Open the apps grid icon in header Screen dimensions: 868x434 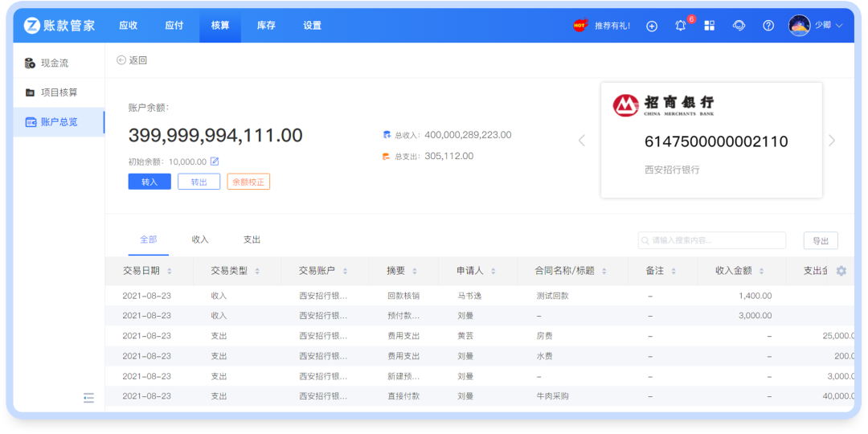coord(709,26)
